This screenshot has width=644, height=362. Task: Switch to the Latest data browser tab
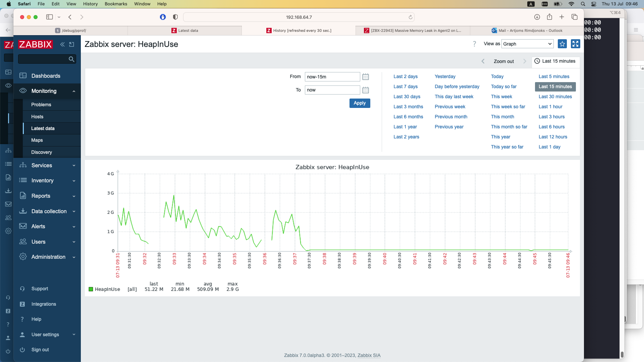pyautogui.click(x=184, y=31)
